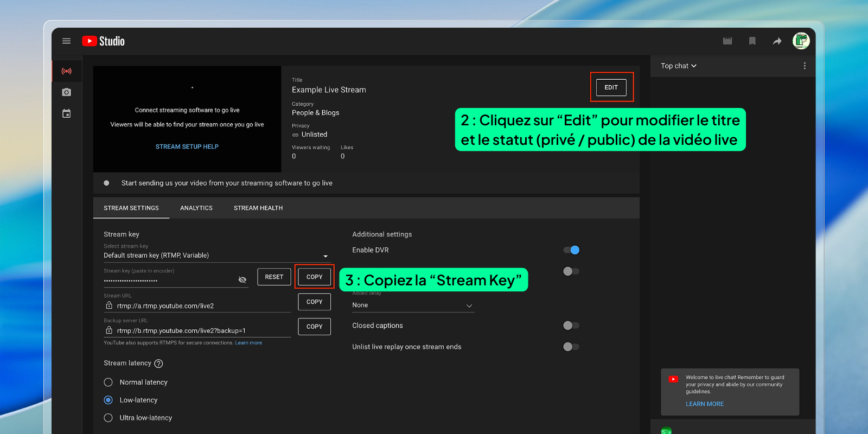Select Ultra low-latency radio button
This screenshot has height=434, width=868.
point(108,418)
